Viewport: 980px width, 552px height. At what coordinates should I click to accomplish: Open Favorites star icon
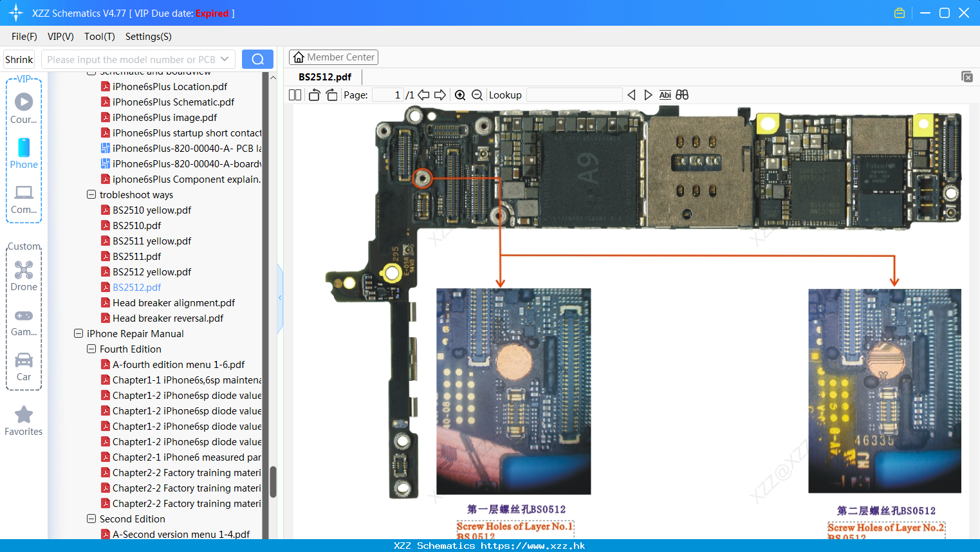tap(24, 421)
